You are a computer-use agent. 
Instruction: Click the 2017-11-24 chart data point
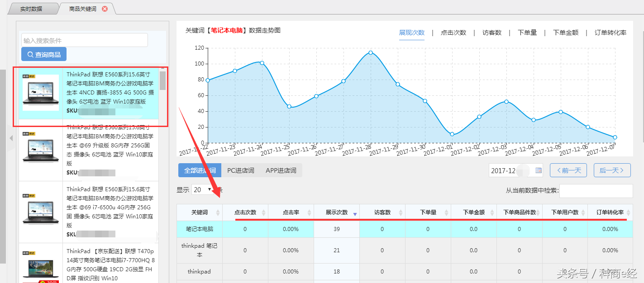(262, 63)
